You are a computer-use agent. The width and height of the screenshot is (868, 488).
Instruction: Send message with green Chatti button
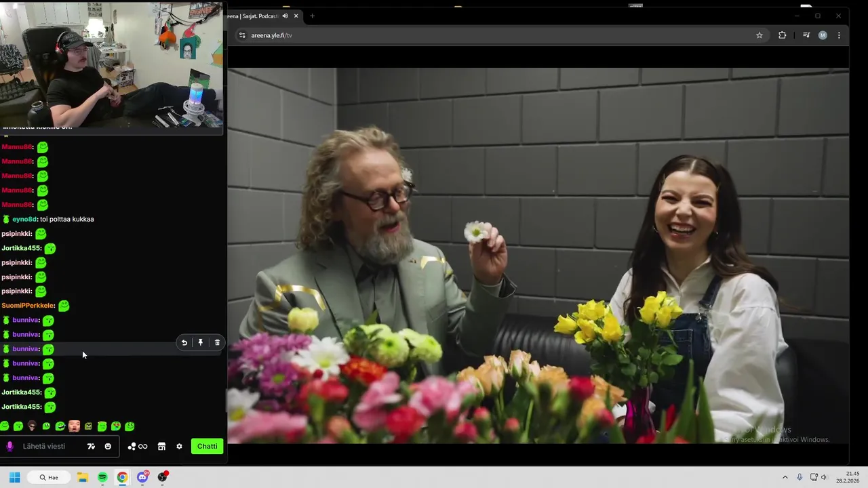coord(207,446)
